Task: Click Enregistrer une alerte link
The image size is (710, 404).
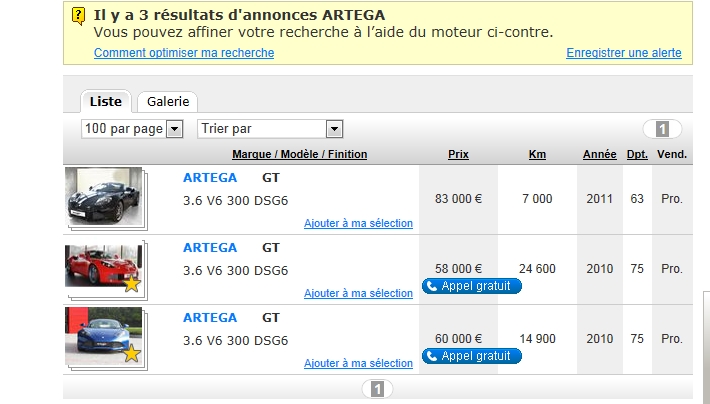Action: pyautogui.click(x=624, y=53)
